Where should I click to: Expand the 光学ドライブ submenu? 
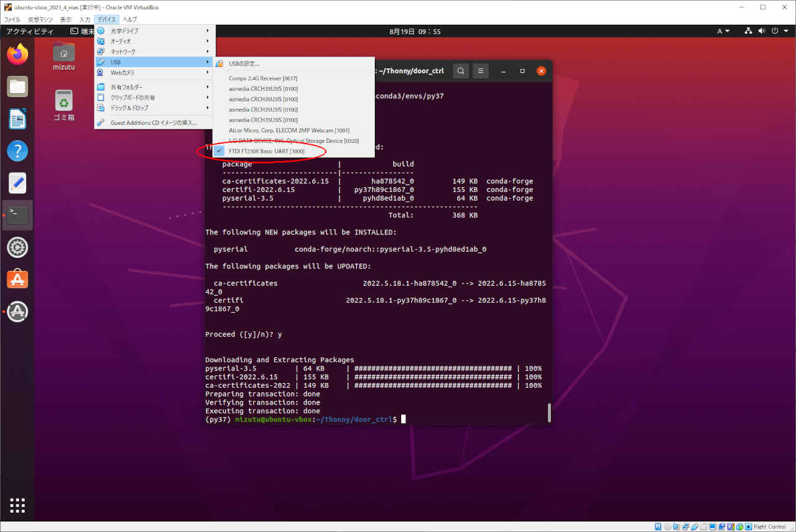click(x=154, y=30)
